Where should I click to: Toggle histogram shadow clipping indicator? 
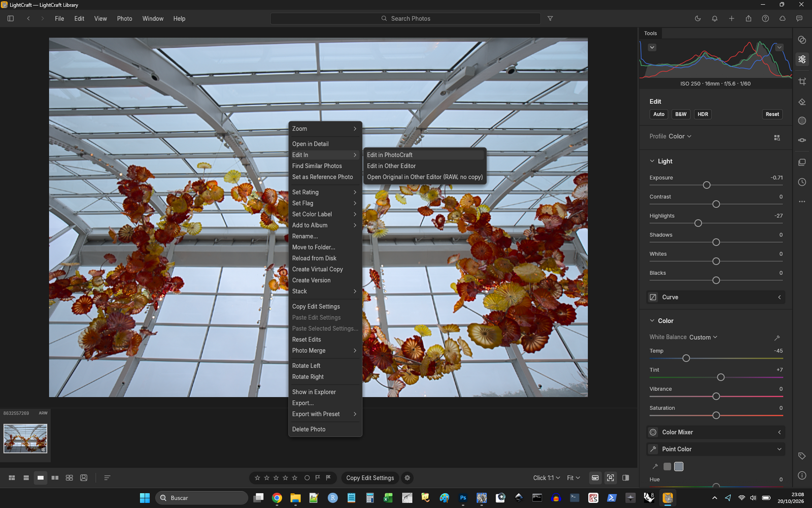652,47
